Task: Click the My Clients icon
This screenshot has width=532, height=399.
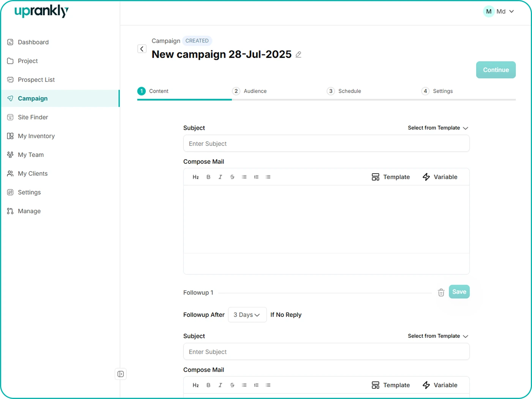Action: (x=10, y=174)
